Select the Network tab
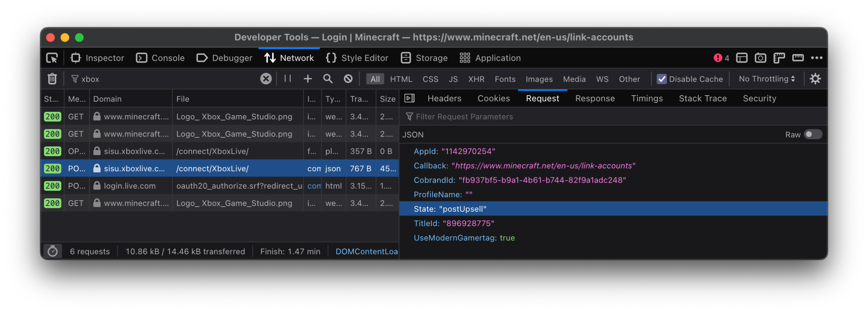The width and height of the screenshot is (868, 313). coord(289,58)
